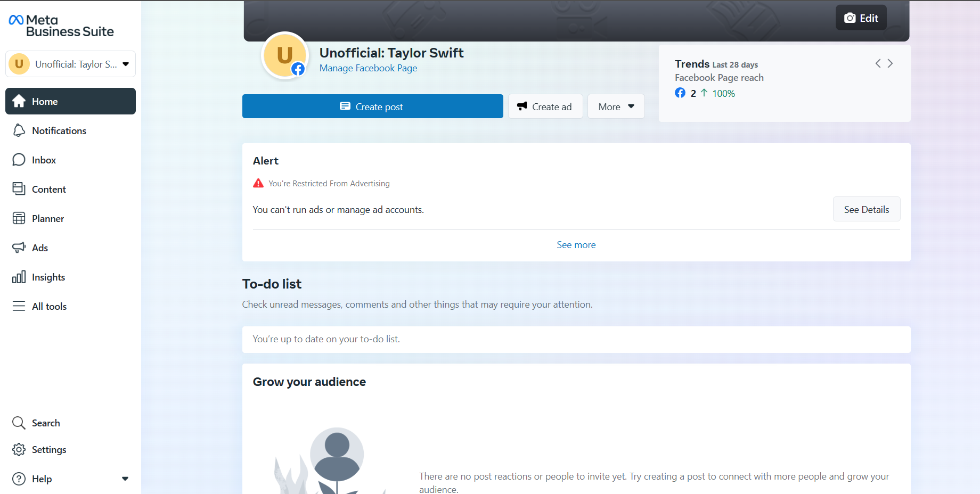
Task: Go to Home in the sidebar
Action: click(70, 101)
